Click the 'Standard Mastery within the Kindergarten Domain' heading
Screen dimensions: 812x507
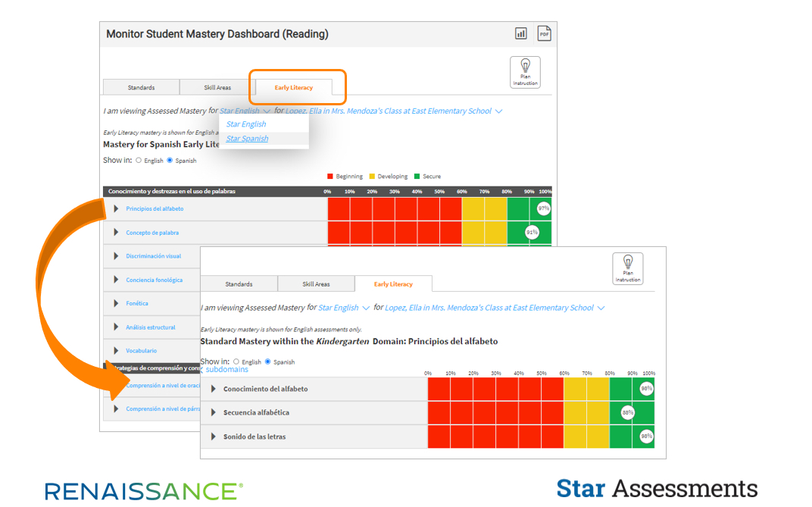[x=349, y=341]
